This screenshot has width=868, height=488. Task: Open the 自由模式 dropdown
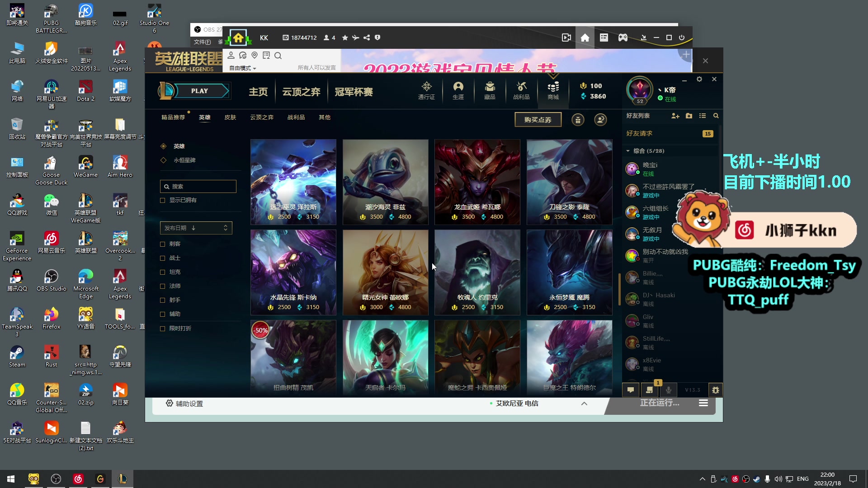243,68
